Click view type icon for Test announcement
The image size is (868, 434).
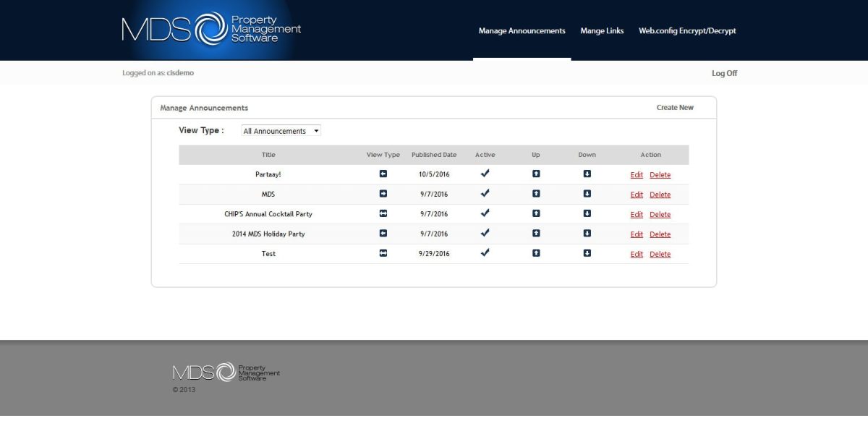click(x=381, y=253)
